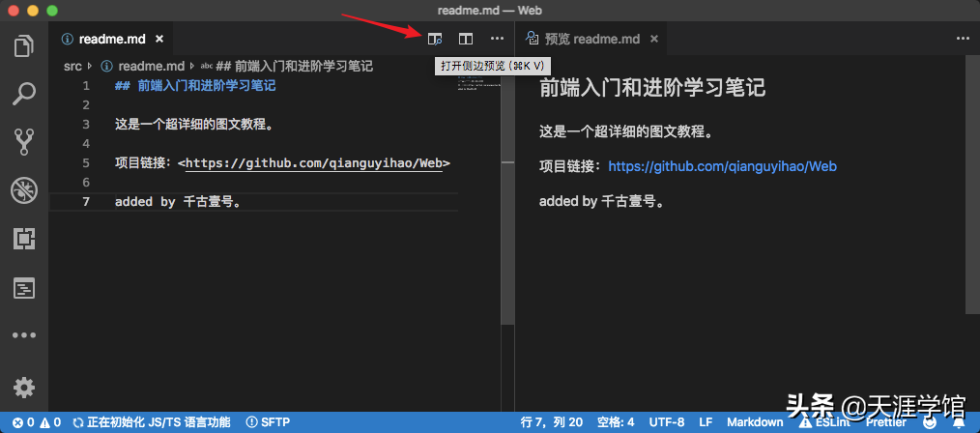This screenshot has height=433, width=980.
Task: Open the Explorer view in activity bar
Action: (x=24, y=46)
